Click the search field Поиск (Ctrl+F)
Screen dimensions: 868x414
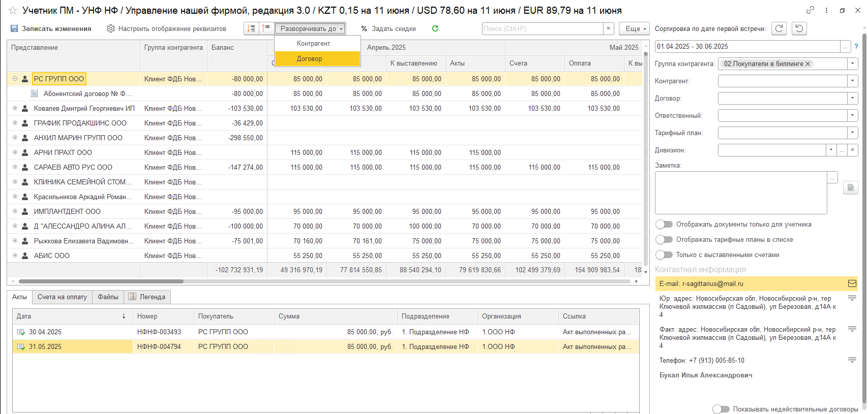(543, 28)
